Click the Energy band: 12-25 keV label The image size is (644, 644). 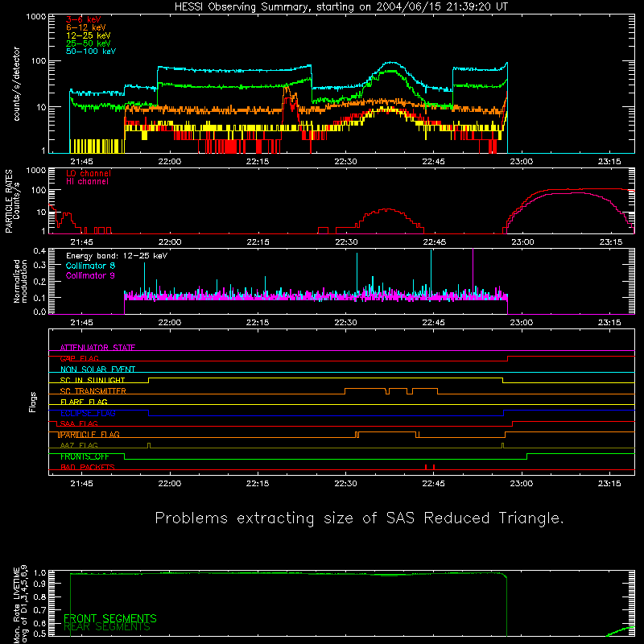[117, 256]
